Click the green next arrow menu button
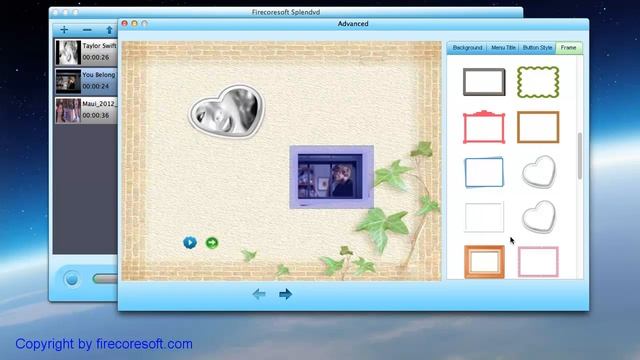Viewport: 640px width, 360px height. [x=212, y=243]
